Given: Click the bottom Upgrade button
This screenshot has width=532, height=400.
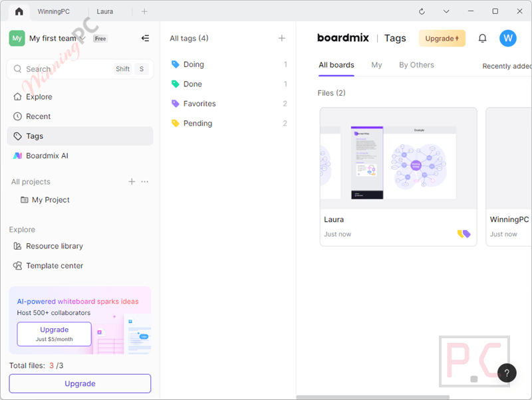Looking at the screenshot, I should 80,384.
